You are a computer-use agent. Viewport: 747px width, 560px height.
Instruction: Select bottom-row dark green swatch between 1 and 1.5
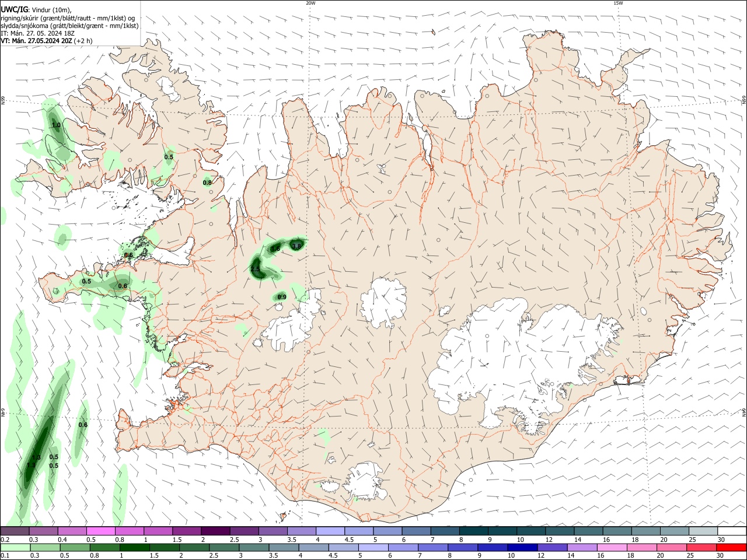click(x=134, y=547)
